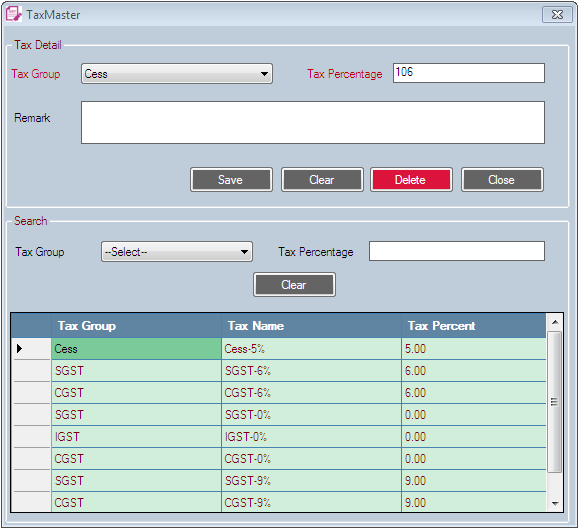The image size is (579, 529).
Task: Click scrollbar up arrow in tax grid
Action: pos(555,322)
